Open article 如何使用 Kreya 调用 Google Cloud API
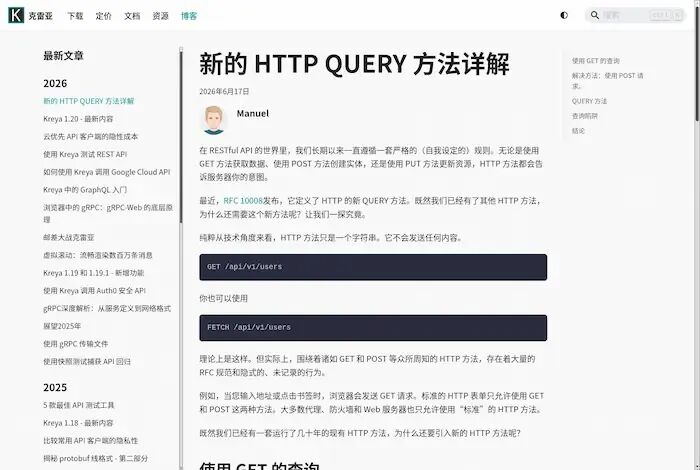Image resolution: width=700 pixels, height=470 pixels. [x=107, y=172]
